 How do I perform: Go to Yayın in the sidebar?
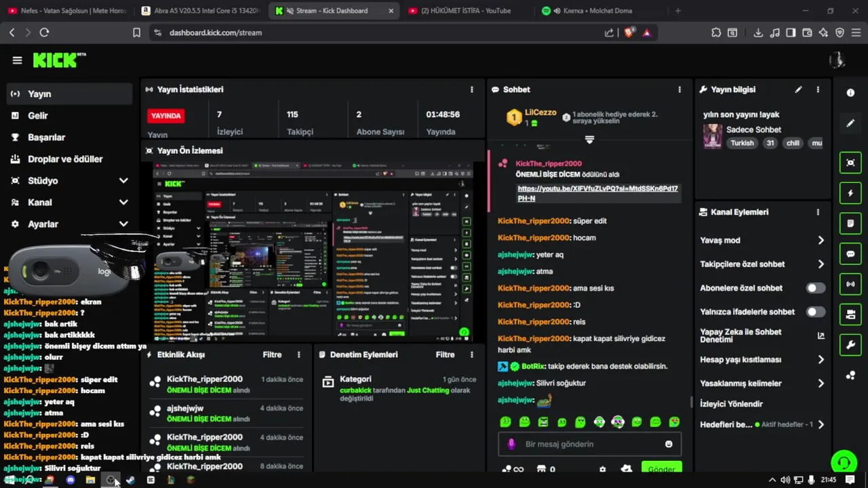(x=69, y=94)
